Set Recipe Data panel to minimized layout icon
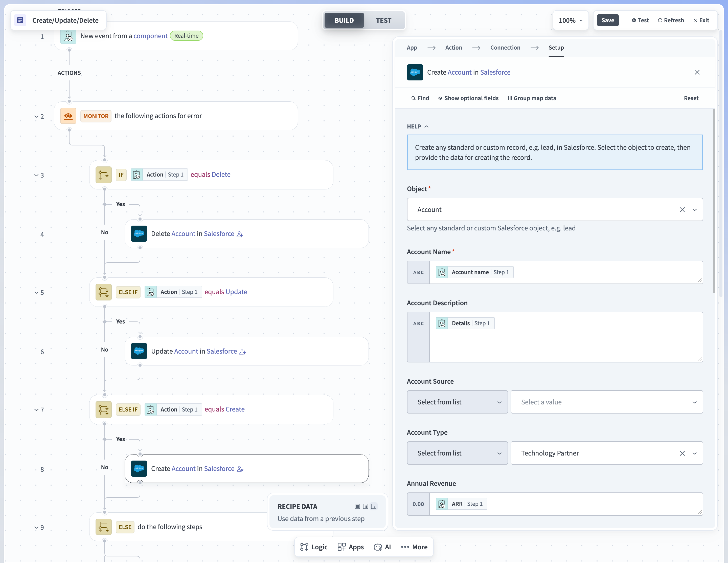This screenshot has width=728, height=563. [x=374, y=506]
